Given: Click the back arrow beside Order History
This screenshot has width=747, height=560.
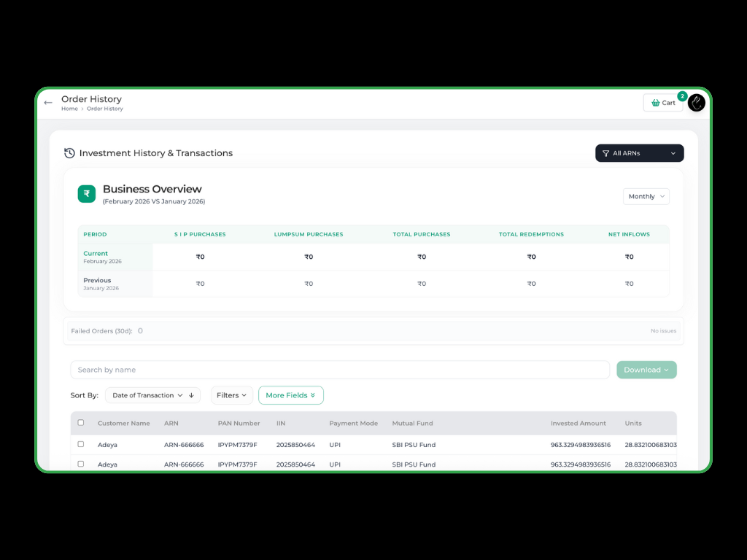Looking at the screenshot, I should [48, 103].
